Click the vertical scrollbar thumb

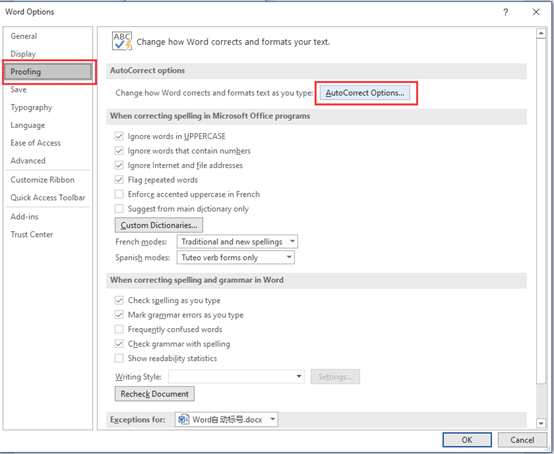[x=541, y=211]
